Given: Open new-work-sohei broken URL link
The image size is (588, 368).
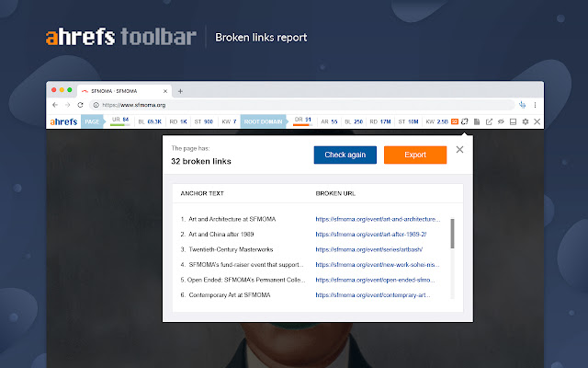Looking at the screenshot, I should tap(378, 265).
